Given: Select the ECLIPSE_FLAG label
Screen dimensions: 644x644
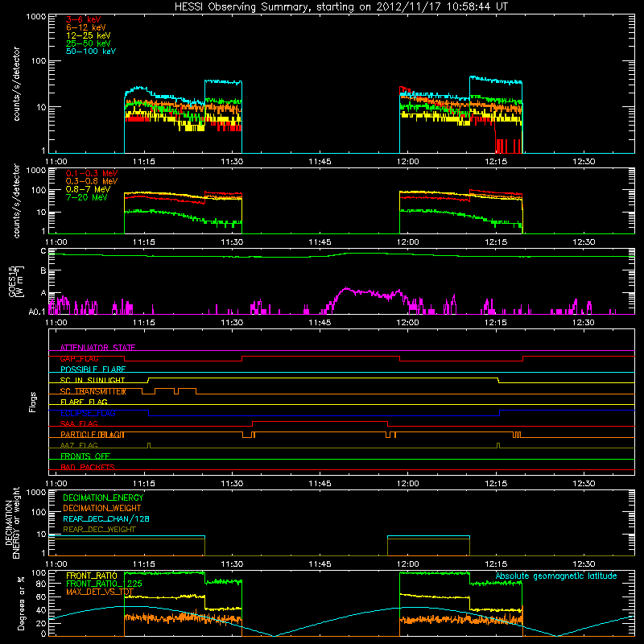Looking at the screenshot, I should [88, 413].
